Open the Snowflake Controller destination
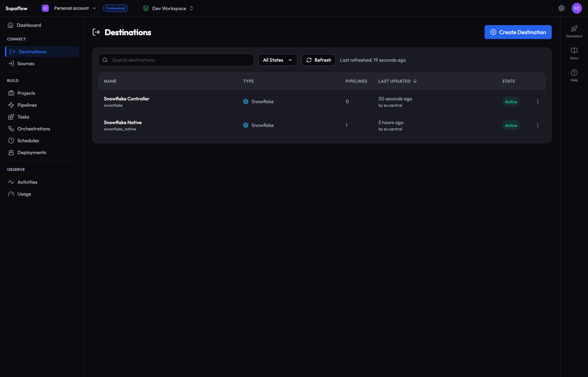 click(127, 99)
